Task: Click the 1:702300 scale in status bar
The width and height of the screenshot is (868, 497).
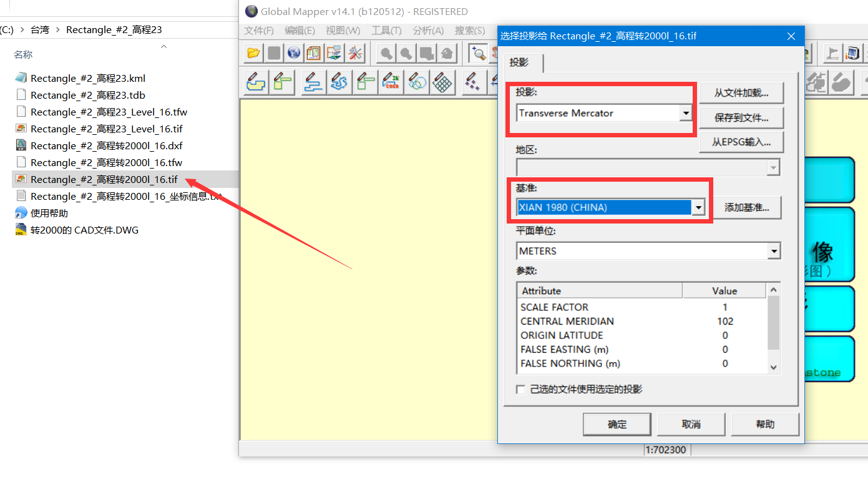Action: 667,450
